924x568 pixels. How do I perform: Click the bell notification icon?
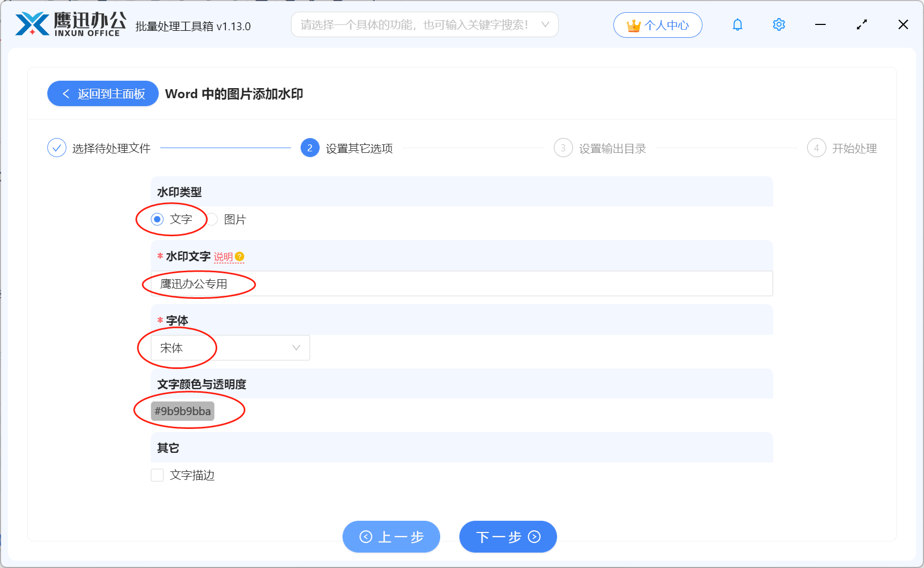[x=737, y=24]
